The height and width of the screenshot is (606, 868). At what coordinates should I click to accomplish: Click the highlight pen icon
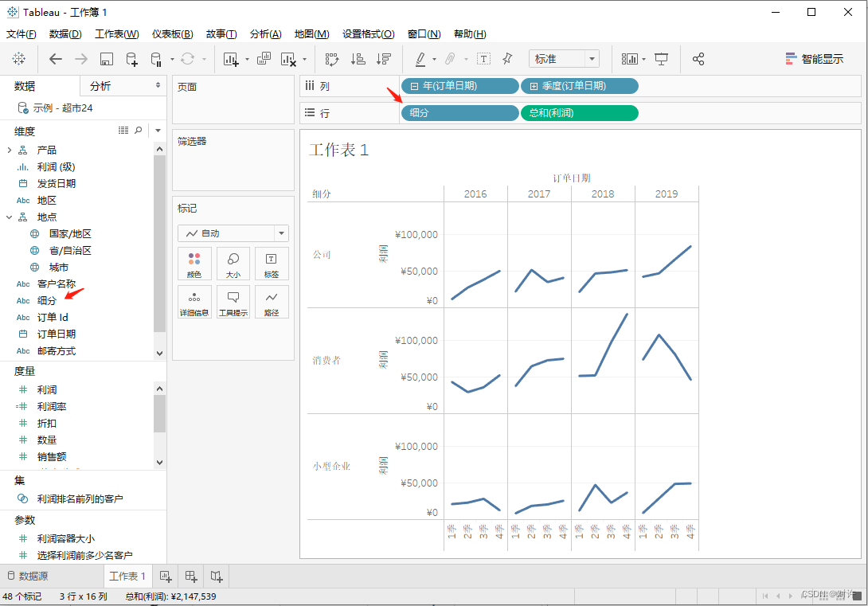420,59
